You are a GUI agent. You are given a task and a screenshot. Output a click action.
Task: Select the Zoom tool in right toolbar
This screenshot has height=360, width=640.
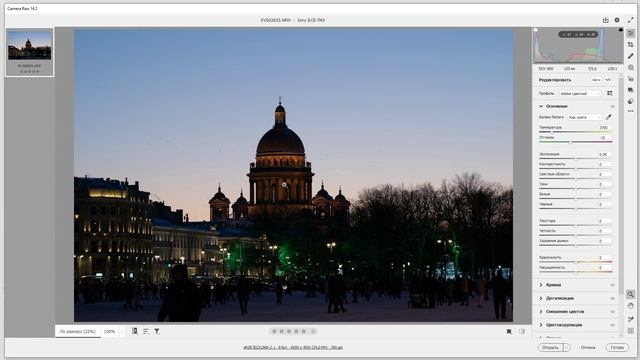coord(631,294)
